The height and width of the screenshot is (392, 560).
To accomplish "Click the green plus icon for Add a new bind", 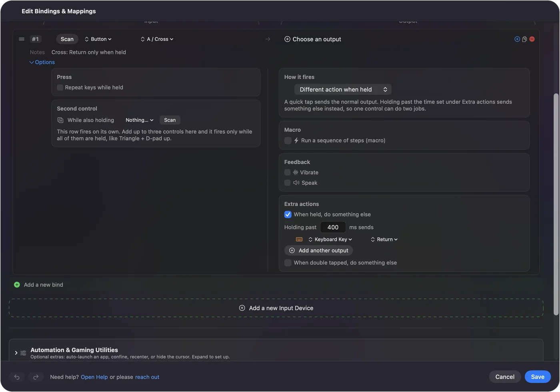I will point(17,285).
